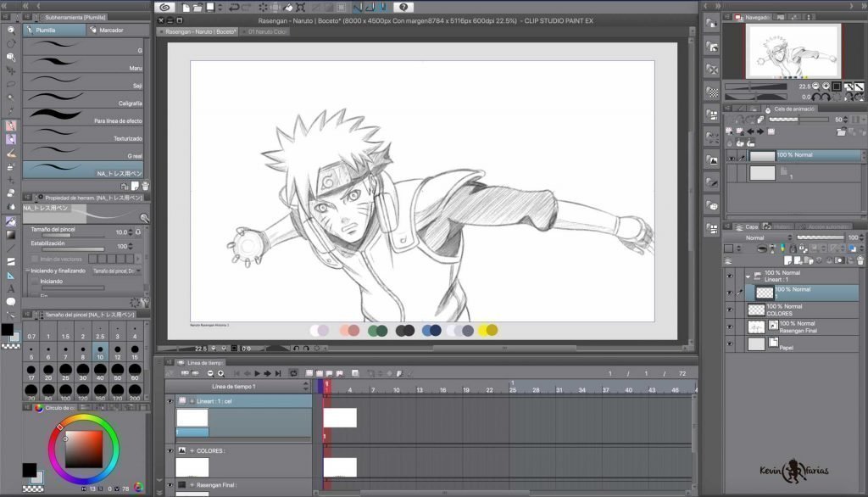Zoom out the timeline with the minus magnifier
The height and width of the screenshot is (497, 868).
click(x=210, y=373)
